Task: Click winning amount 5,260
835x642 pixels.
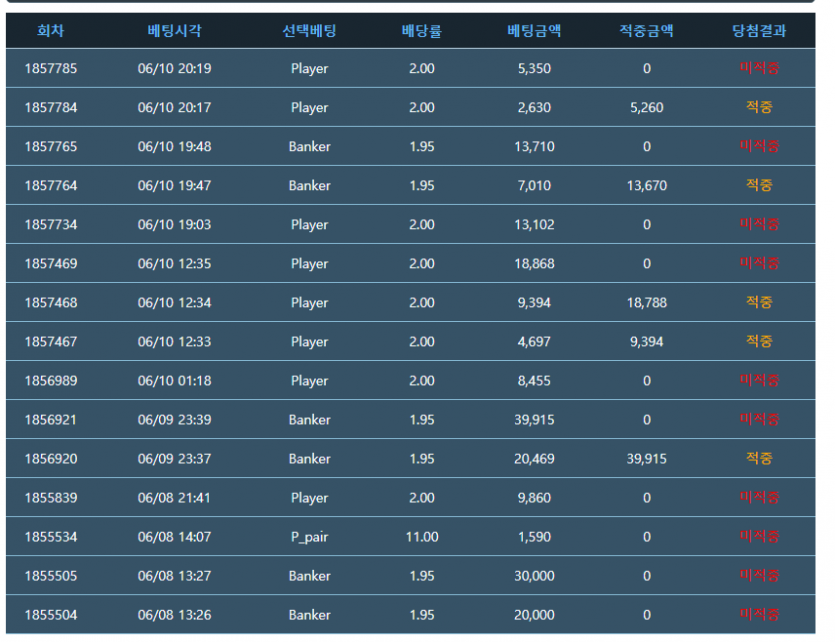Action: (x=646, y=108)
